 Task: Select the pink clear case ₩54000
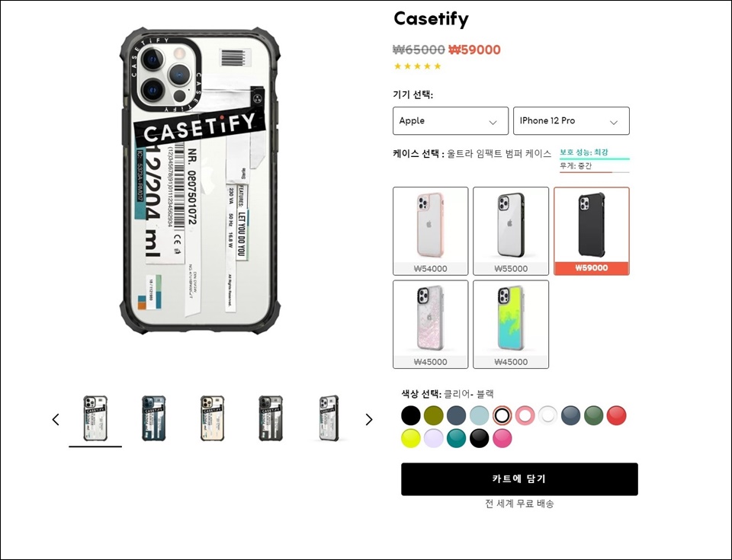tap(430, 231)
